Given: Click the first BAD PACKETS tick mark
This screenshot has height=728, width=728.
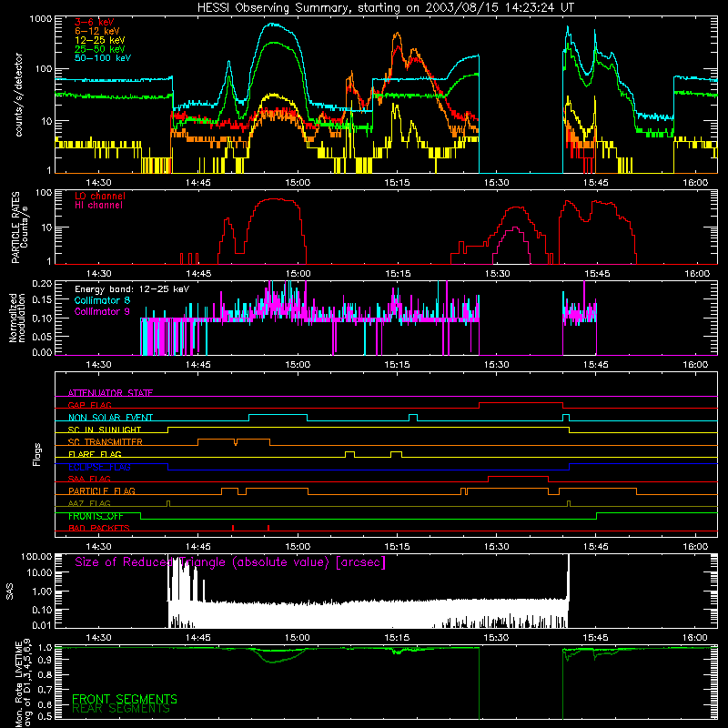Looking at the screenshot, I should [x=233, y=528].
